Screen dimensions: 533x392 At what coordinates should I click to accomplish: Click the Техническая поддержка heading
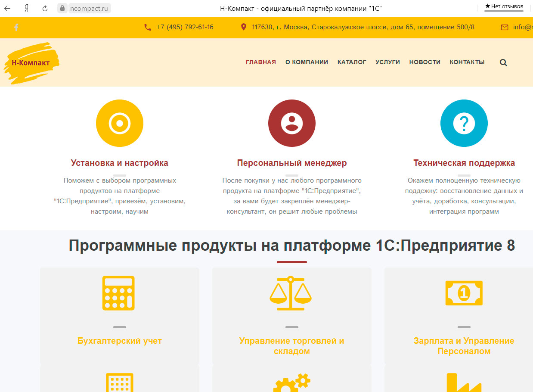[x=464, y=163]
